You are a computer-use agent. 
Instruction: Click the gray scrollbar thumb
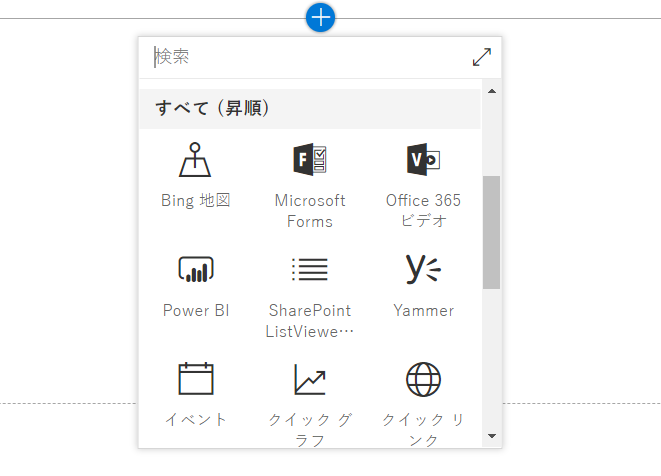pos(492,232)
